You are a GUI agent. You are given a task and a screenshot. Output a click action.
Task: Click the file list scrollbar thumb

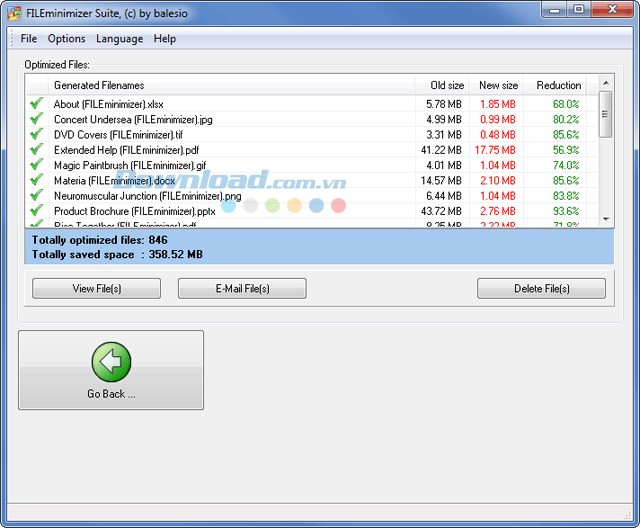point(605,114)
